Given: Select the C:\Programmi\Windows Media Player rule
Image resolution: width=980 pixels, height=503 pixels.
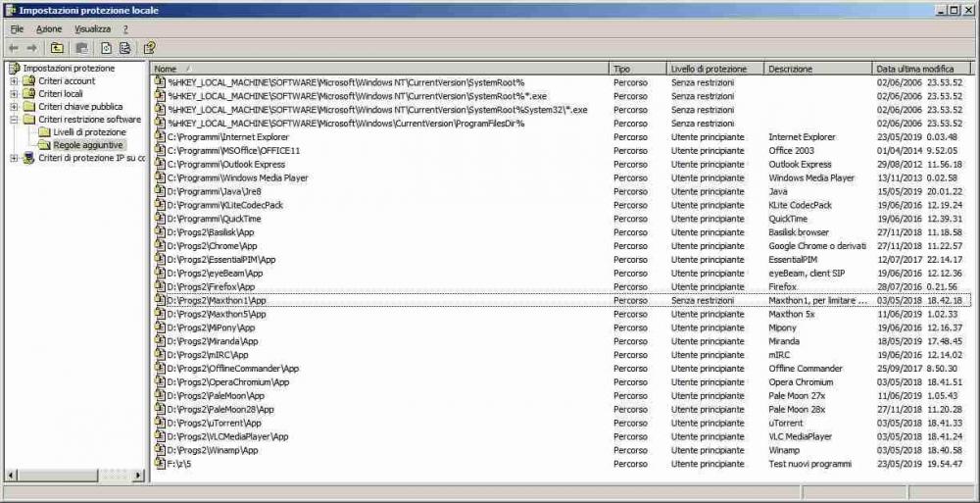Looking at the screenshot, I should 237,177.
